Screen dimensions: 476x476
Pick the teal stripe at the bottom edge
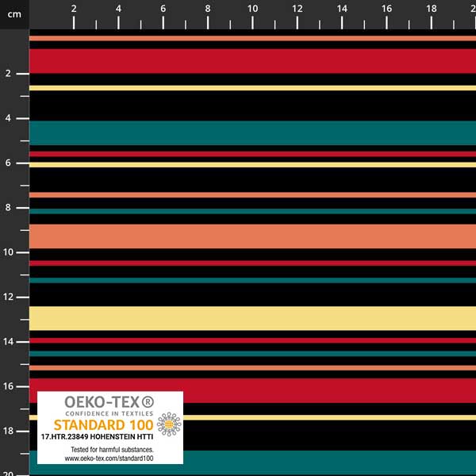point(317,462)
